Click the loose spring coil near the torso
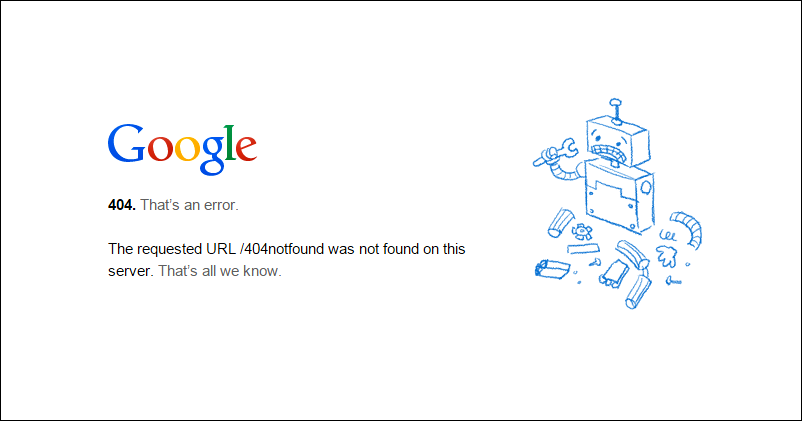This screenshot has width=802, height=421. 667,235
